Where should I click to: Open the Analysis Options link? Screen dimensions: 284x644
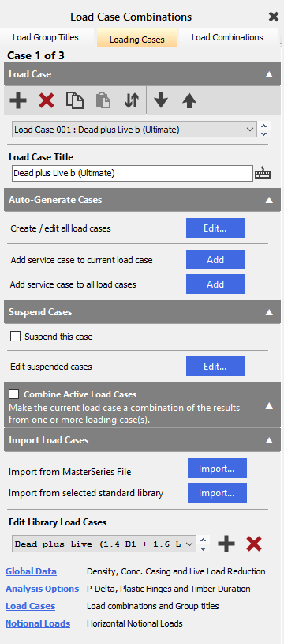click(43, 589)
